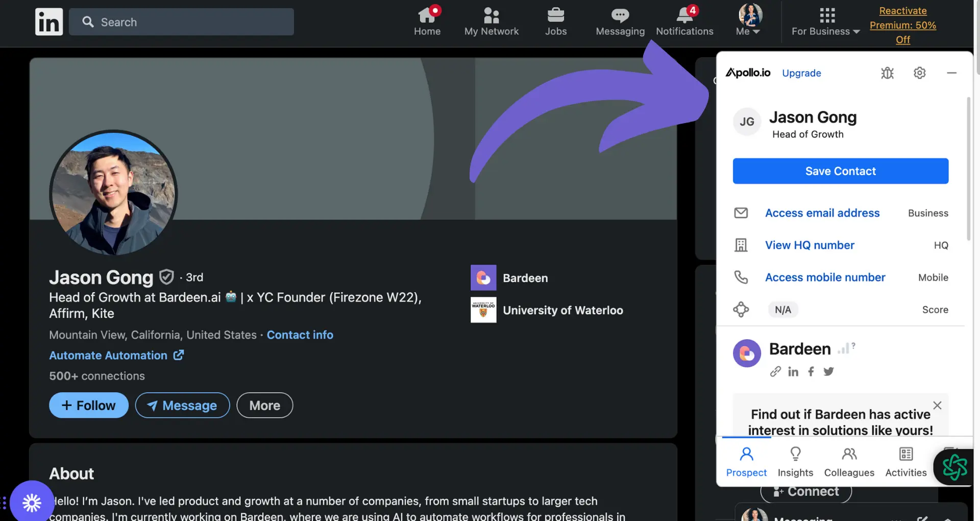This screenshot has height=521, width=980.
Task: Go to the Jobs section
Action: point(555,21)
